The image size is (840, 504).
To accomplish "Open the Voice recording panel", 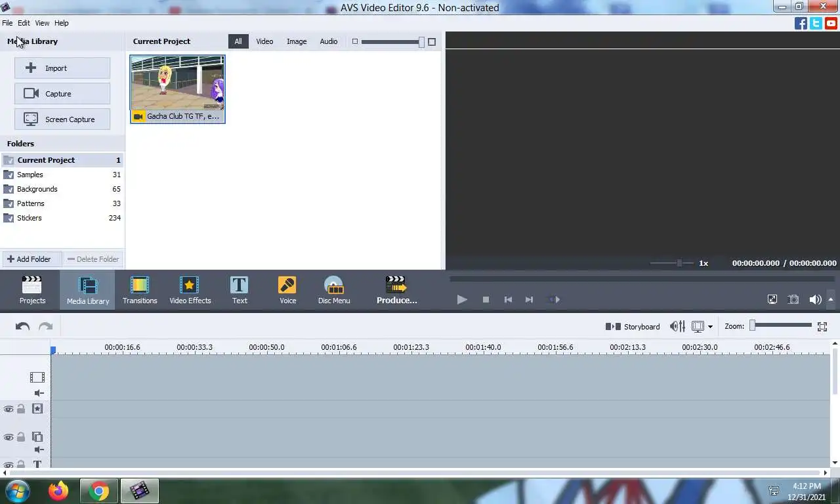I will (x=287, y=290).
